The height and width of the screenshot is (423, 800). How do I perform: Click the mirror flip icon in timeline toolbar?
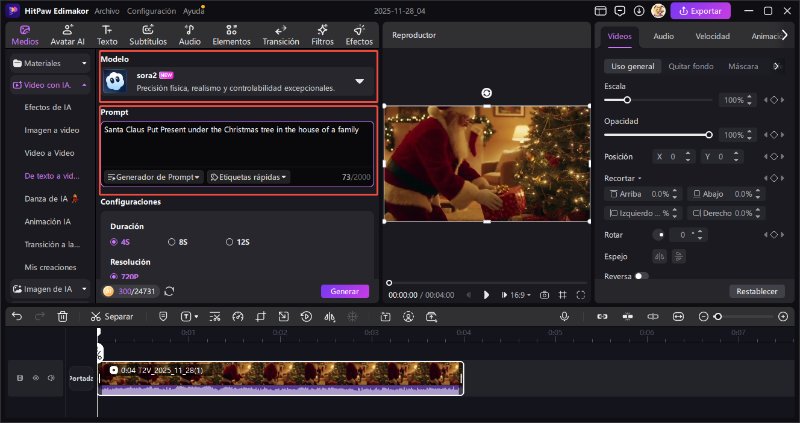tap(330, 317)
